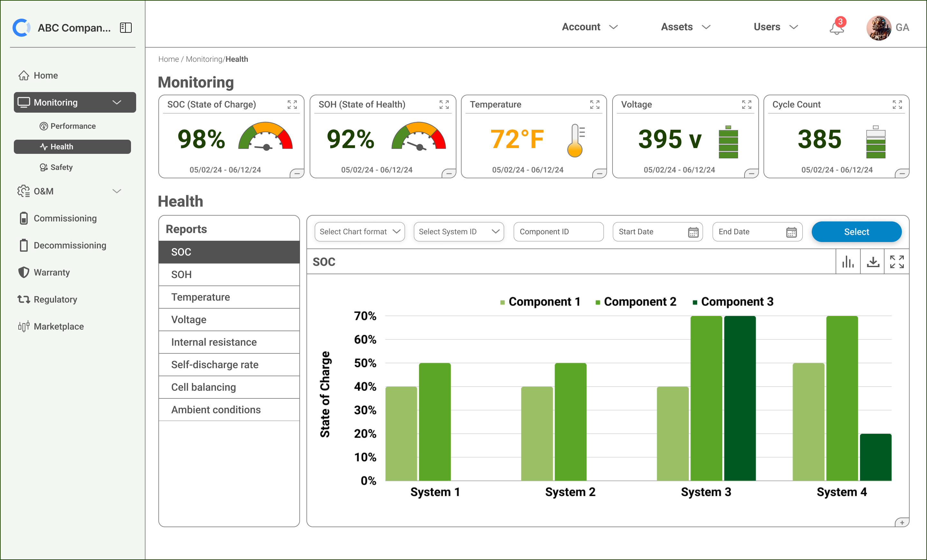Click the SOH gauge graphic
The width and height of the screenshot is (927, 560).
click(x=419, y=136)
